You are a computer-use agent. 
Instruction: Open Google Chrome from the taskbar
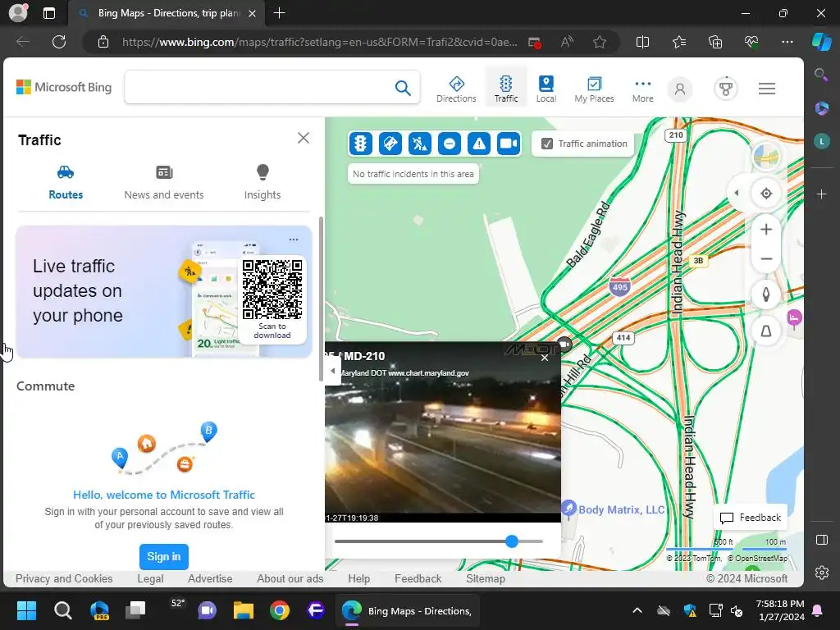(x=279, y=610)
